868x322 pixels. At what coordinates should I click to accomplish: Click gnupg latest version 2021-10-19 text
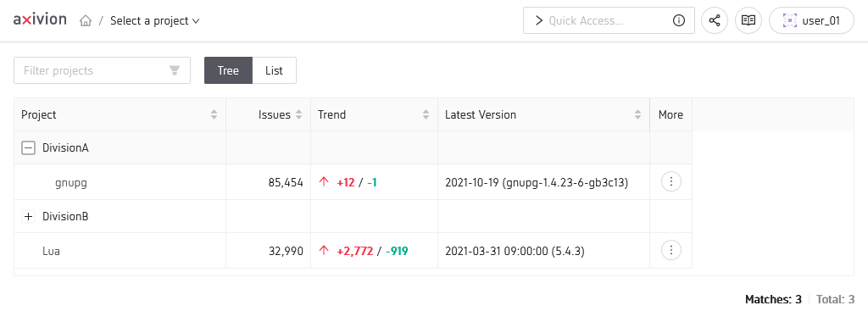click(537, 182)
